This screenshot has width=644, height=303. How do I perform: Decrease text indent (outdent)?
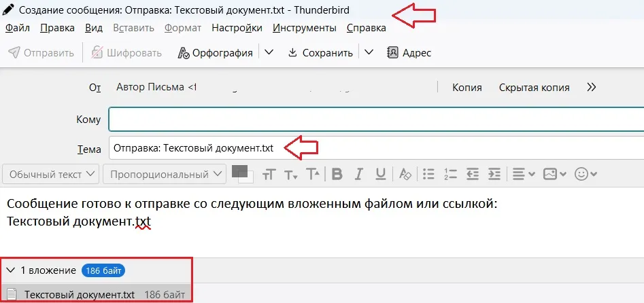coord(473,175)
